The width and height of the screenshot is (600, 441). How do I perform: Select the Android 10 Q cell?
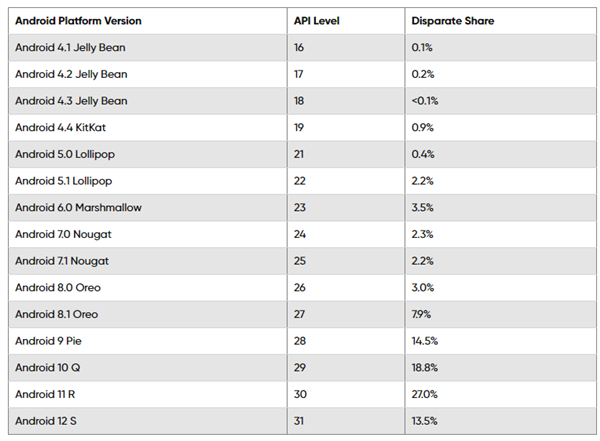pyautogui.click(x=148, y=368)
